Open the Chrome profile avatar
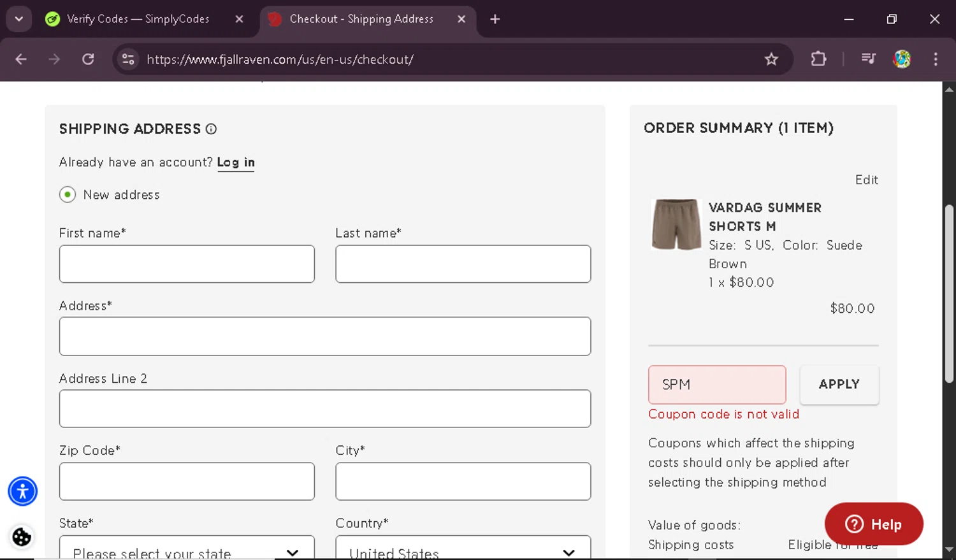Image resolution: width=956 pixels, height=560 pixels. tap(902, 59)
